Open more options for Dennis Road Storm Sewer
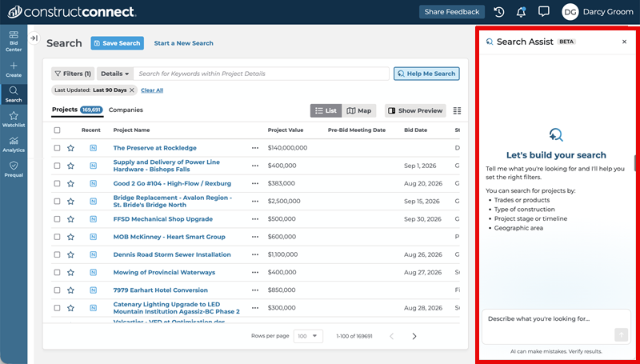The height and width of the screenshot is (364, 640). (255, 254)
